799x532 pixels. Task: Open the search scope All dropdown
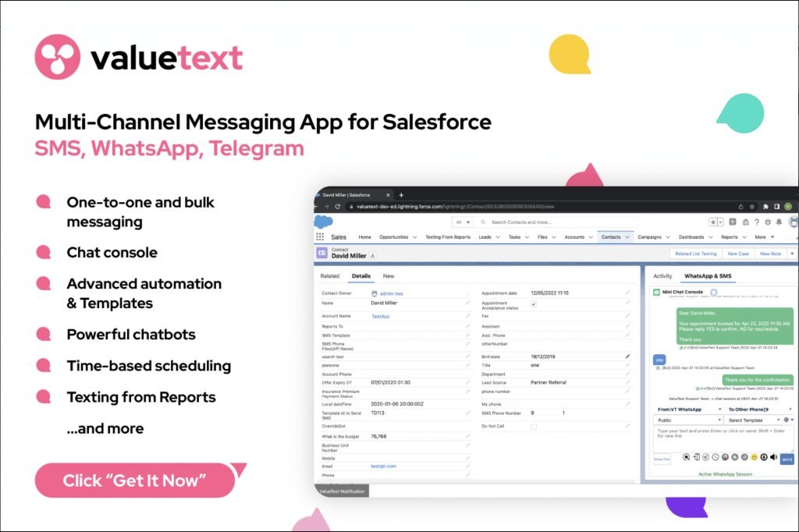click(x=463, y=222)
